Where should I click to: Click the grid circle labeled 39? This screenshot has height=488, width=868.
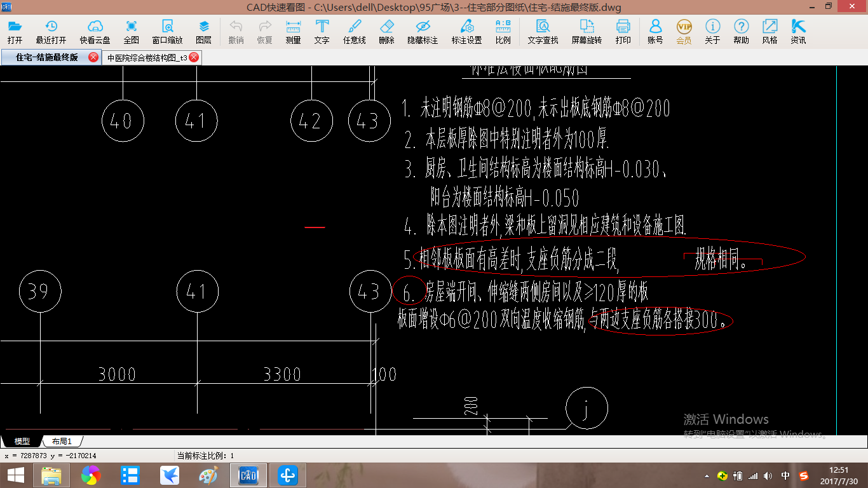tap(41, 292)
